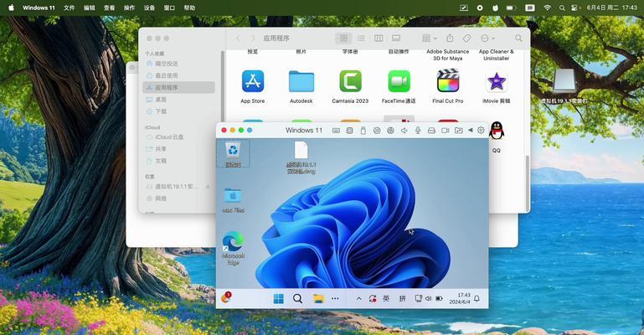The image size is (644, 335).
Task: Select Camtasia 2023 in Finder
Action: tap(350, 86)
